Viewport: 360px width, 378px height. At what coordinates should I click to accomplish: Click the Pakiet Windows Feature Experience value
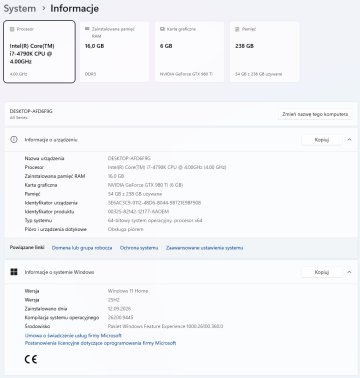(x=165, y=326)
